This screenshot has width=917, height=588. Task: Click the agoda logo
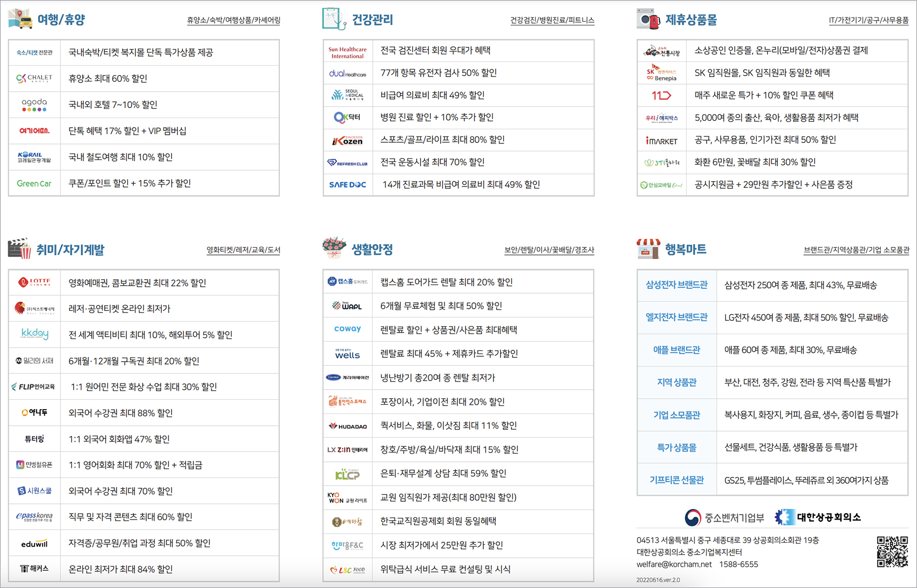34,105
